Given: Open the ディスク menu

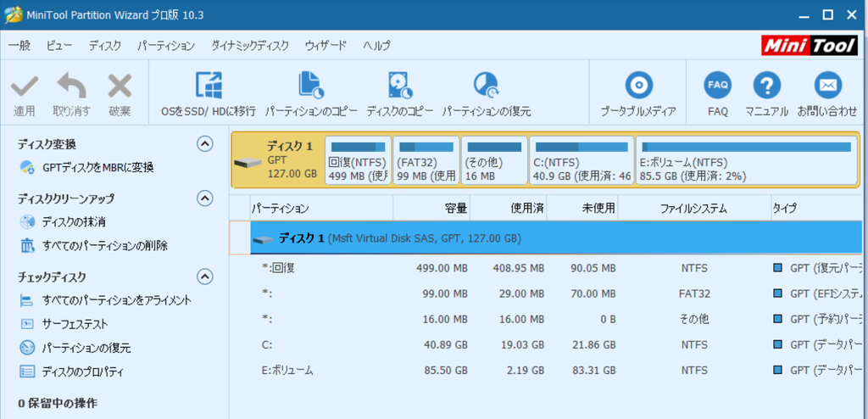Looking at the screenshot, I should coord(104,46).
